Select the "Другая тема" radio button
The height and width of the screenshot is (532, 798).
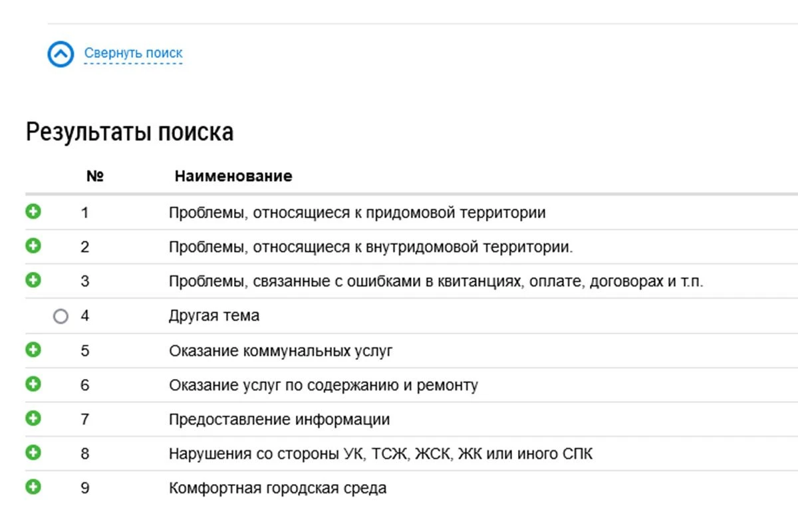[x=61, y=317]
